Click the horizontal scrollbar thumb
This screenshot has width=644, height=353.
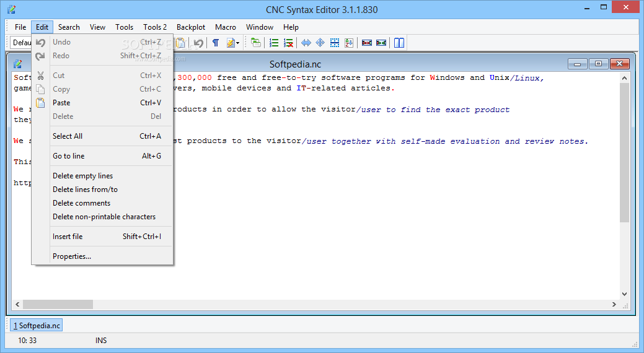[58, 304]
